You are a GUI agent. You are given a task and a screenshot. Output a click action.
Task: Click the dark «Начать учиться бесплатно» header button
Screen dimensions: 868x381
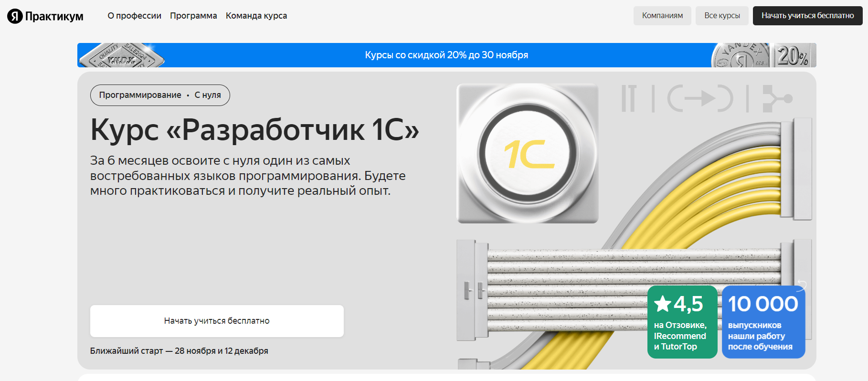[808, 16]
